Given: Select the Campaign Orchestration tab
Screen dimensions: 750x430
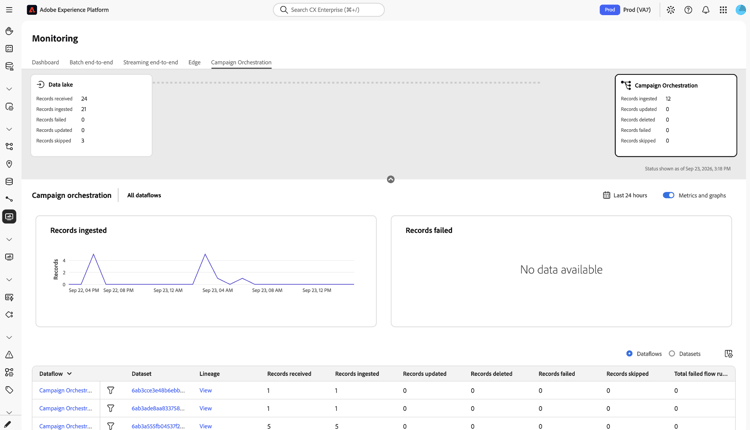Looking at the screenshot, I should point(241,62).
